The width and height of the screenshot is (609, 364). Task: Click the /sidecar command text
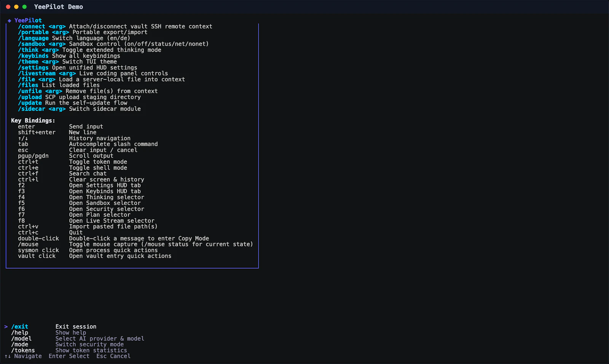tap(32, 109)
